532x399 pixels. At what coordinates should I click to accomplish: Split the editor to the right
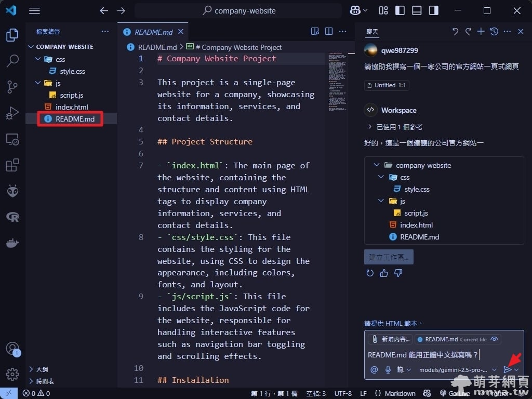(x=329, y=32)
